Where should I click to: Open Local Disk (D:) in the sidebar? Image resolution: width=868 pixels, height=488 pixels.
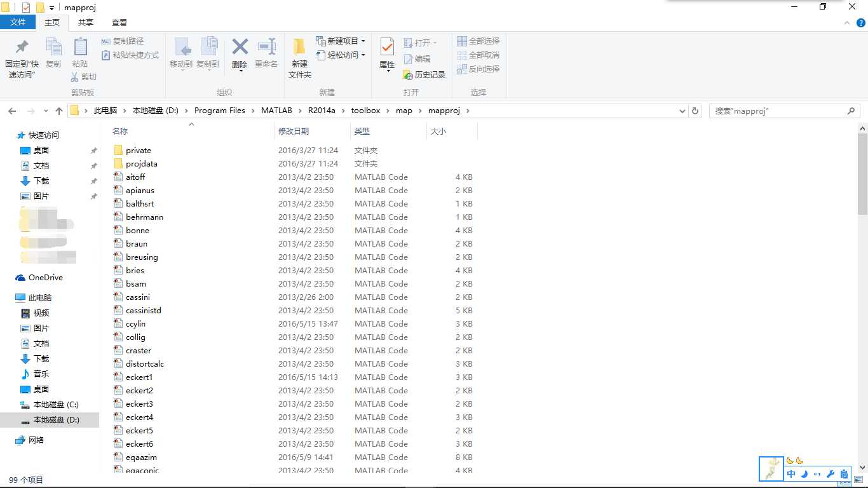point(50,420)
